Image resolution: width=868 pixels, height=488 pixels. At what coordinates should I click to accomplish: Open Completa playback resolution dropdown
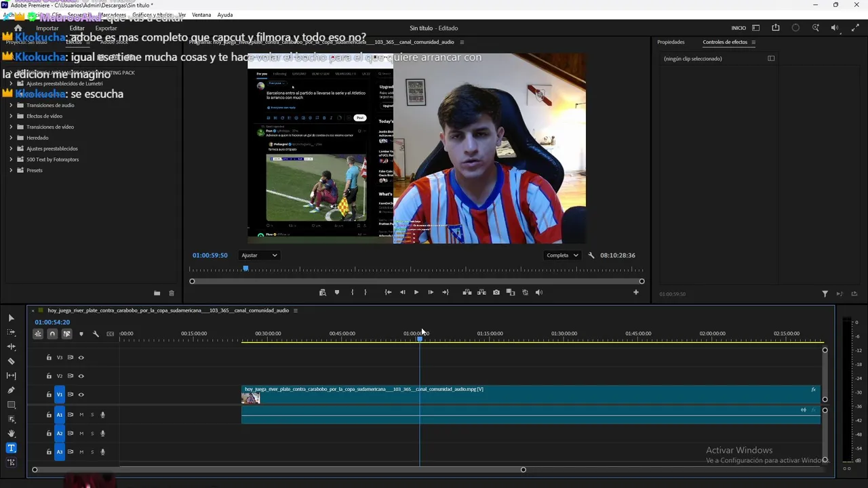coord(562,256)
